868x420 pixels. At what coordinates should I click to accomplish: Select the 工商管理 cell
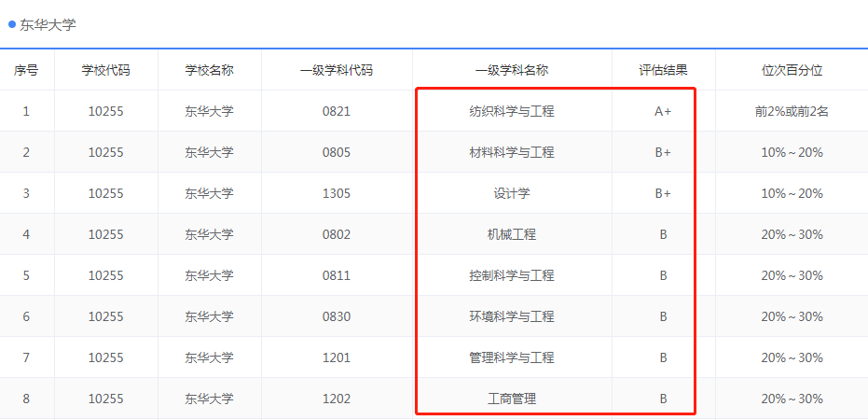pos(512,399)
